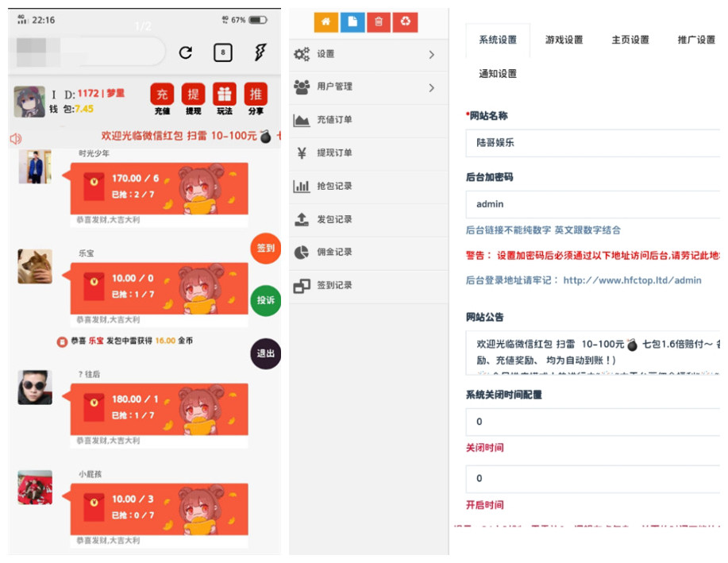Tap the 玩法 gift box icon

point(225,98)
